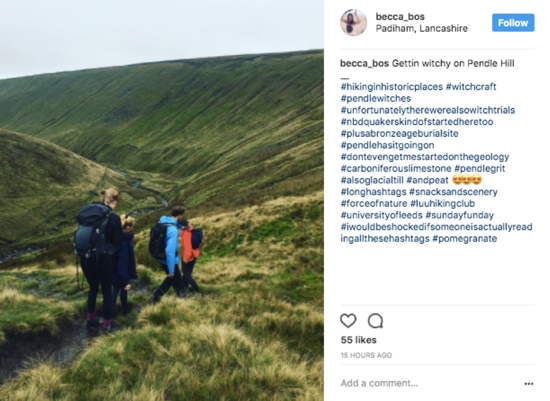Open #luuhikingclub hashtag
This screenshot has height=401, width=550.
[x=443, y=203]
